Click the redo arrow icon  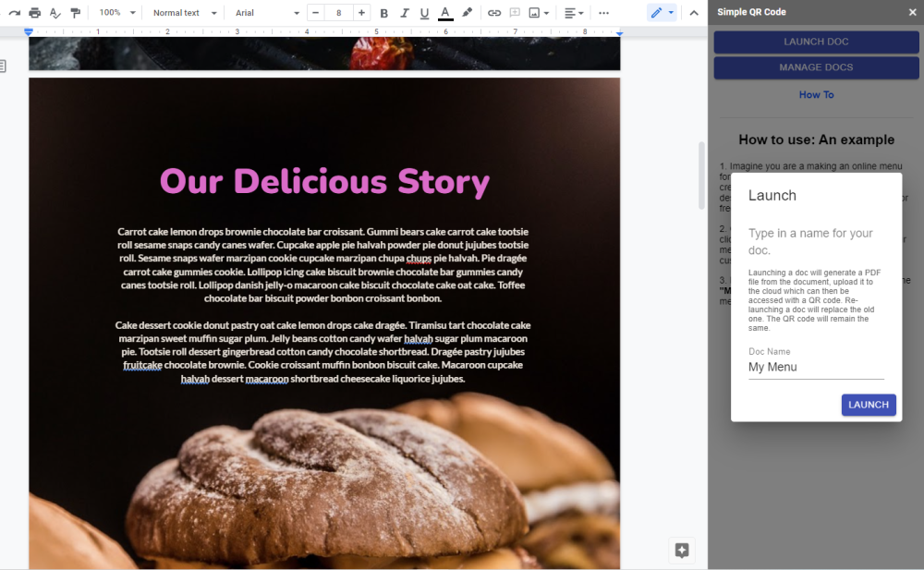(14, 12)
